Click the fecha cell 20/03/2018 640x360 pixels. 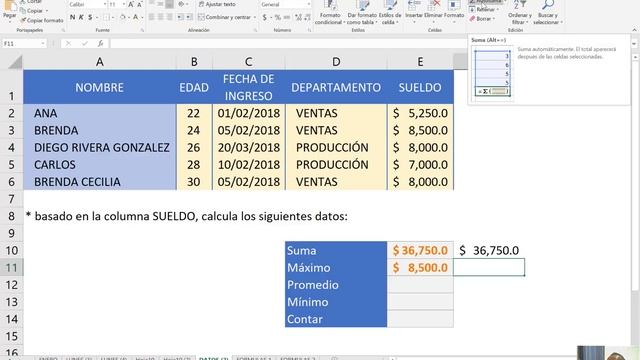[249, 147]
